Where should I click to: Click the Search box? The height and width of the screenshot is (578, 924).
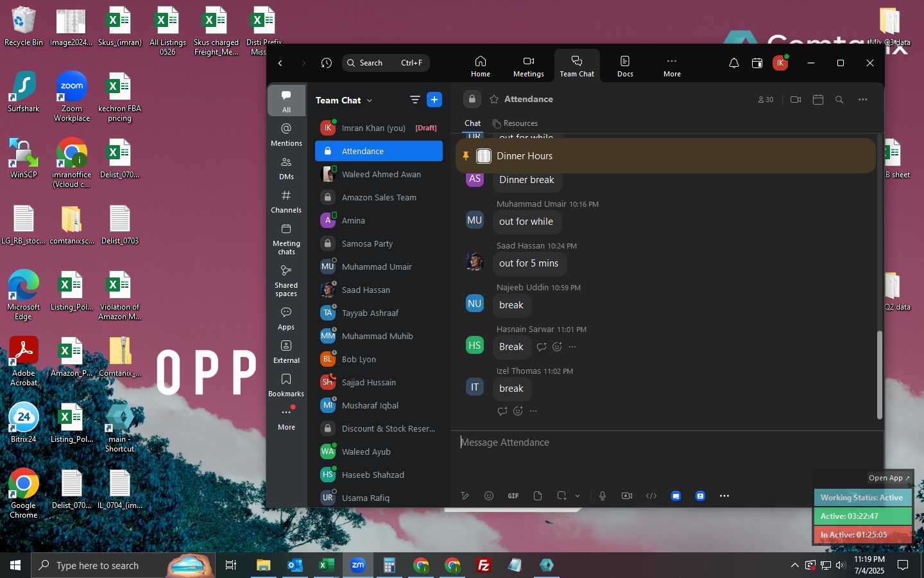(386, 63)
